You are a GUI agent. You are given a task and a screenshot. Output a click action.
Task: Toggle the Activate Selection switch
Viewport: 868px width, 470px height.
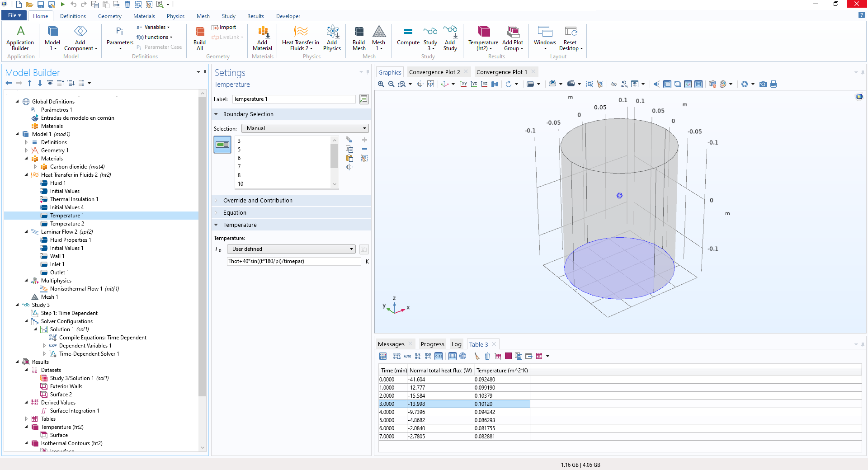[x=222, y=145]
